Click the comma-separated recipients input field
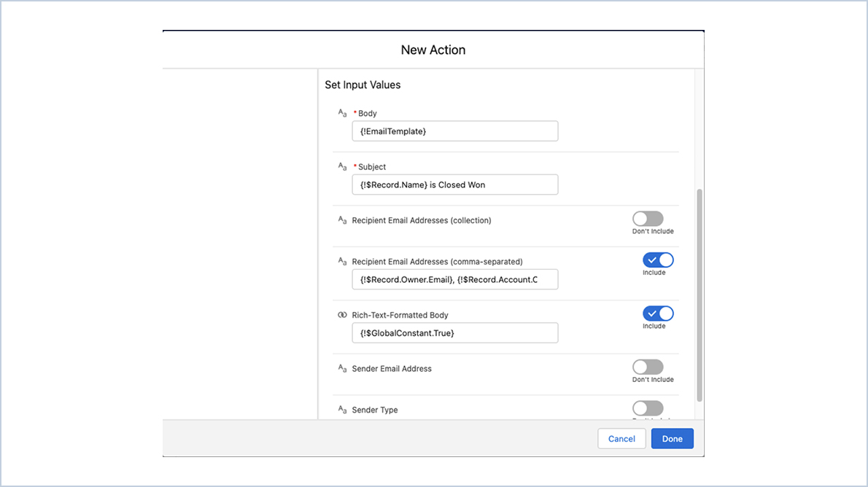The width and height of the screenshot is (868, 487). coord(454,279)
